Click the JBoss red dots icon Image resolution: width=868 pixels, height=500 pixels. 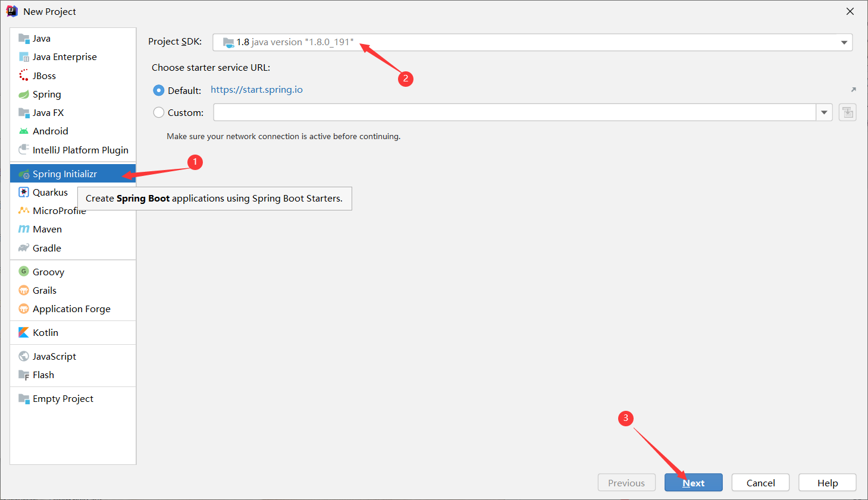24,76
